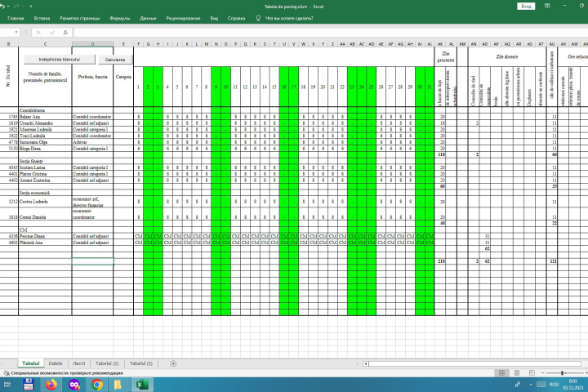588x392 pixels.
Task: Click the Redo arrow in quick access toolbar
Action: [16, 7]
